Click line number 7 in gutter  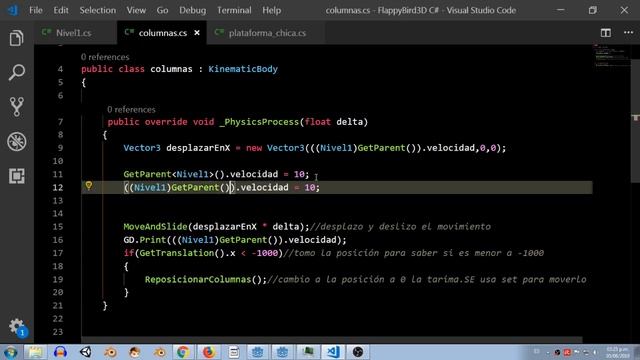point(60,122)
